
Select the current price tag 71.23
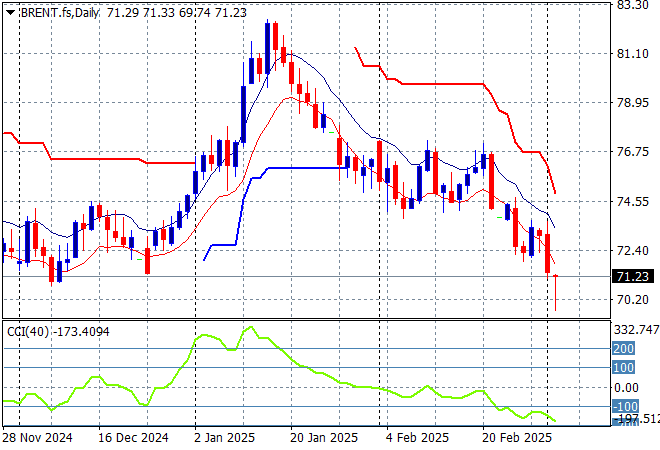click(x=634, y=277)
